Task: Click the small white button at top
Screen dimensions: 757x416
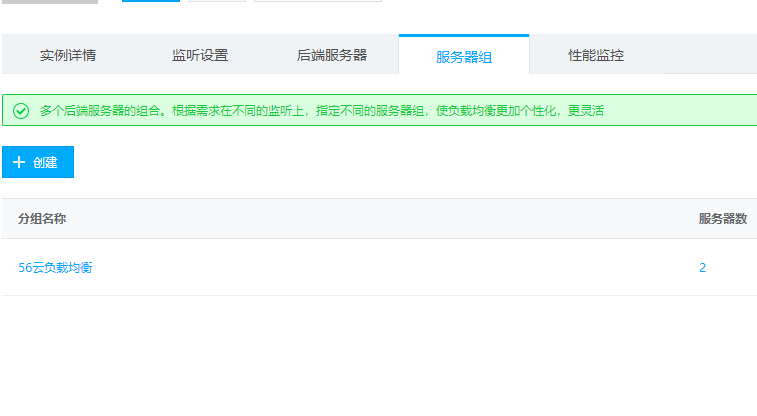Action: (x=216, y=1)
